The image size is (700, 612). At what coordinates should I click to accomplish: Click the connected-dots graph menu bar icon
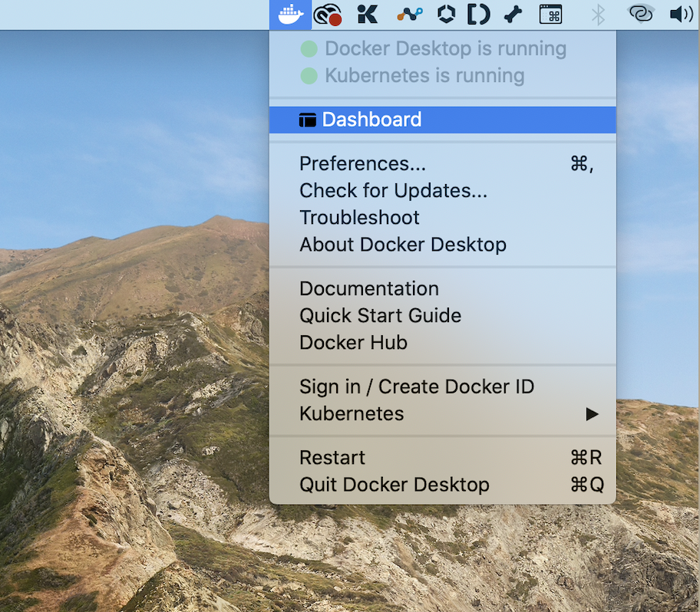(x=409, y=14)
